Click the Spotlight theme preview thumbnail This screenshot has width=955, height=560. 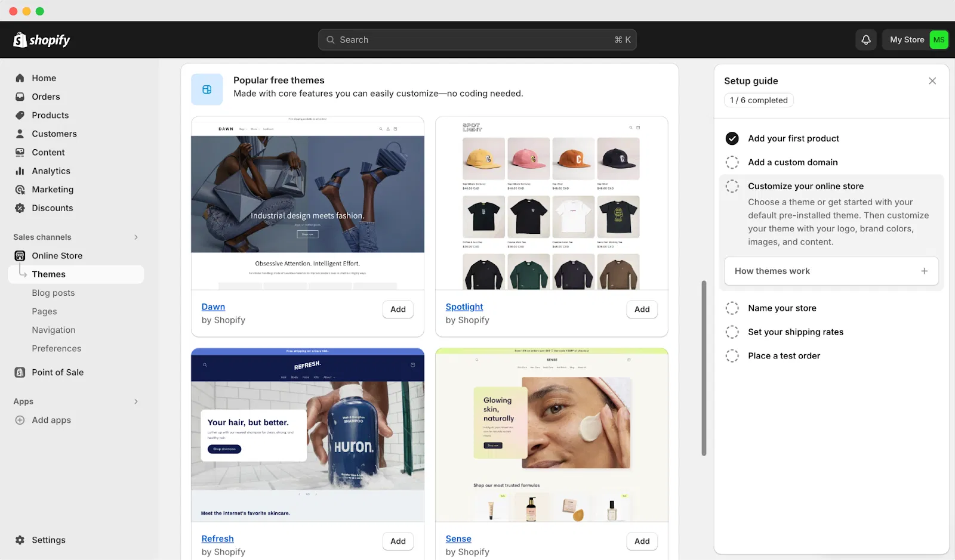point(552,203)
